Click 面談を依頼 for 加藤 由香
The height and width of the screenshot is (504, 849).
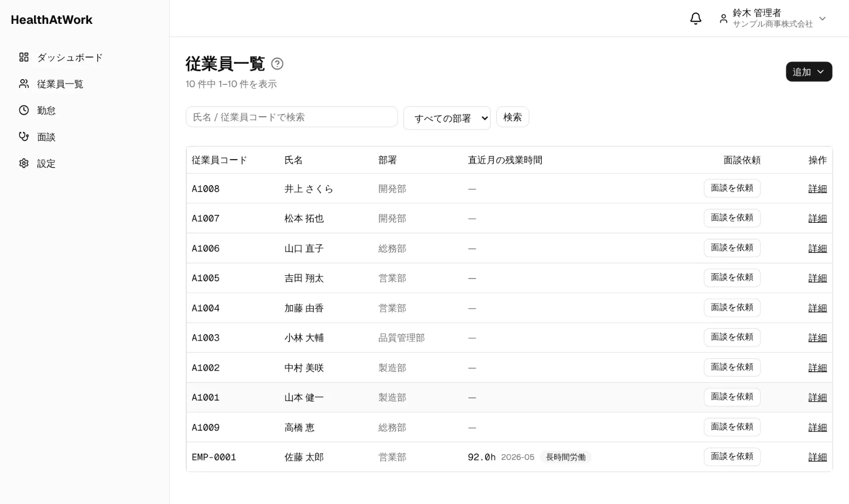click(x=732, y=308)
